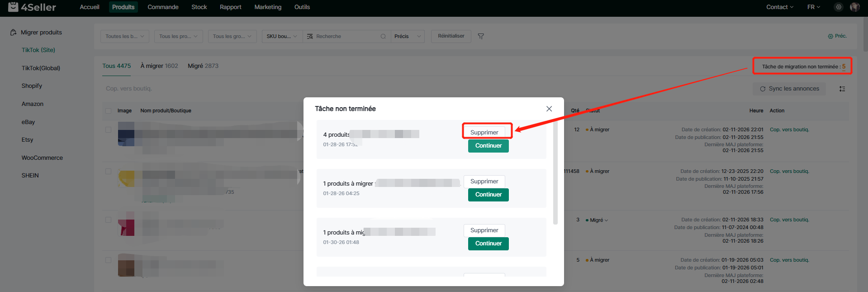Click the search magnifier icon

tap(383, 36)
